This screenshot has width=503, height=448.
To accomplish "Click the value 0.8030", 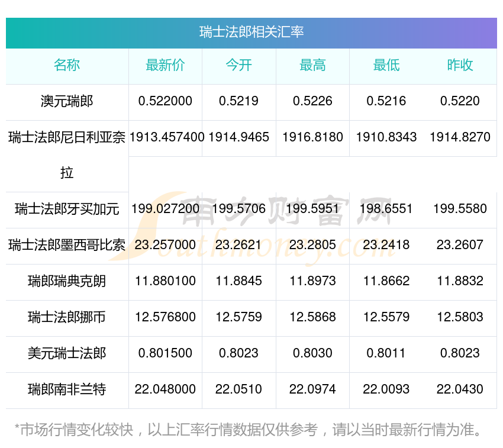I will pyautogui.click(x=312, y=353).
